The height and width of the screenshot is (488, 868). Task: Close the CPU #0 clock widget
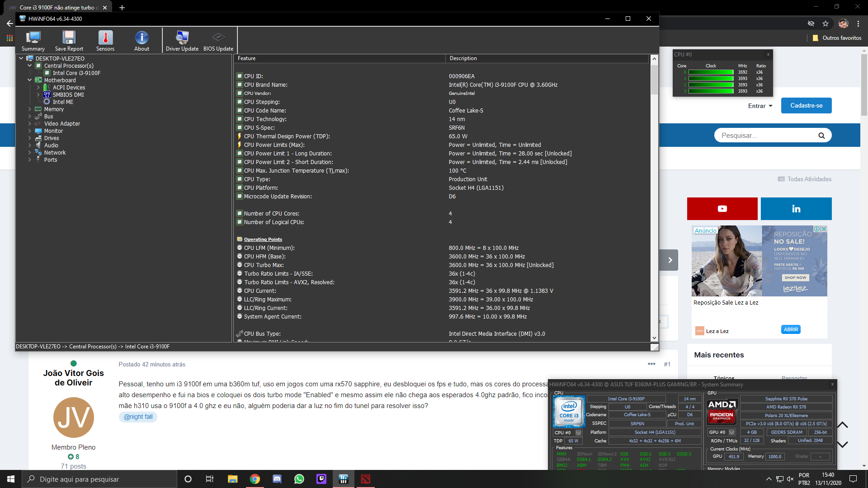[768, 54]
